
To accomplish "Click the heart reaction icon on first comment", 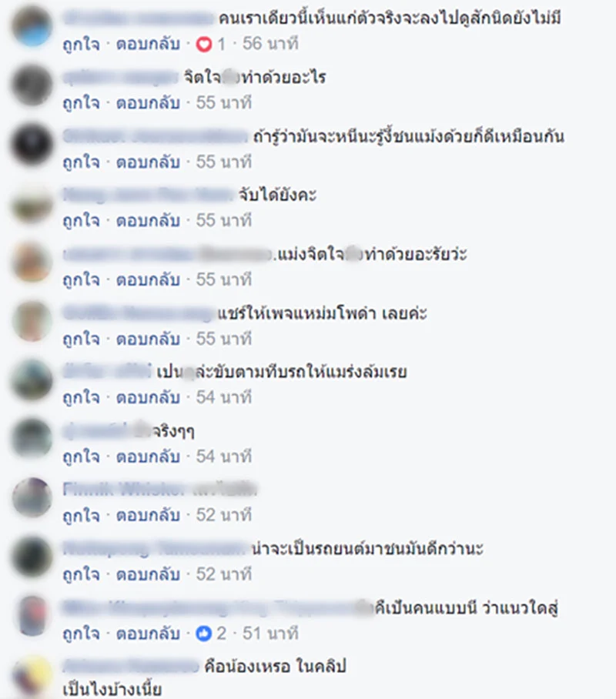I will [x=204, y=44].
